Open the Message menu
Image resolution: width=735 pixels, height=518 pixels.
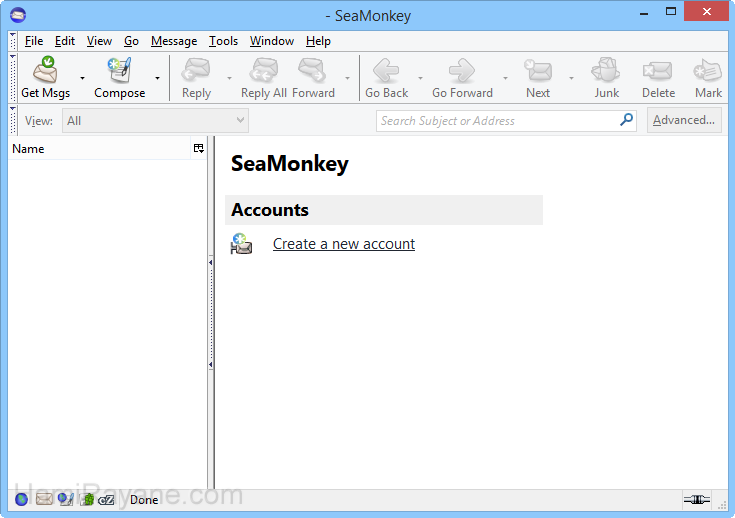click(x=174, y=41)
